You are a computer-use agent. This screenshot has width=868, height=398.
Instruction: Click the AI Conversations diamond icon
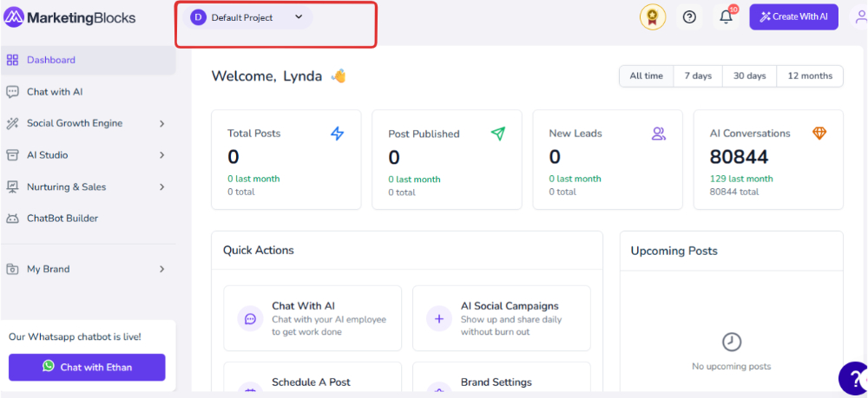pos(819,134)
